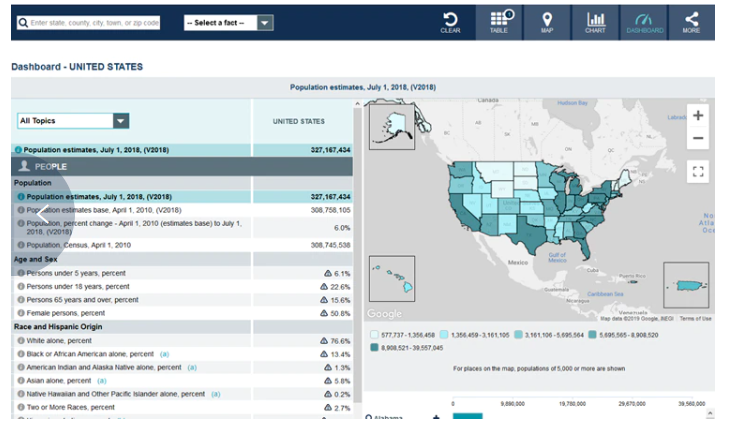Open the All Topics dropdown
732x436 pixels.
pos(74,121)
